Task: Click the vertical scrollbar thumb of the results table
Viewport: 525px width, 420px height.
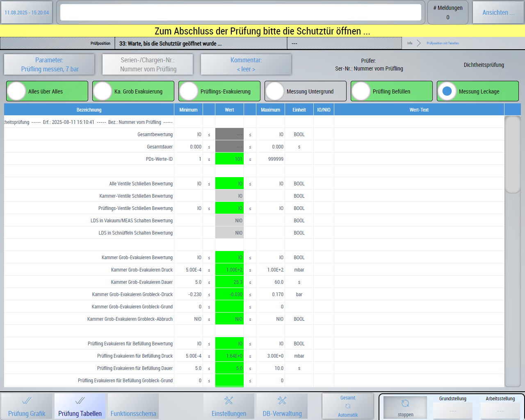Action: click(x=512, y=155)
